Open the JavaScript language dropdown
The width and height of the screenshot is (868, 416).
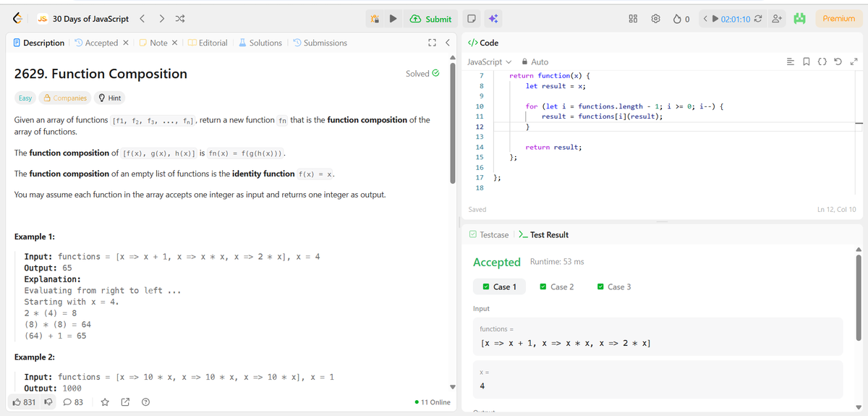coord(489,62)
